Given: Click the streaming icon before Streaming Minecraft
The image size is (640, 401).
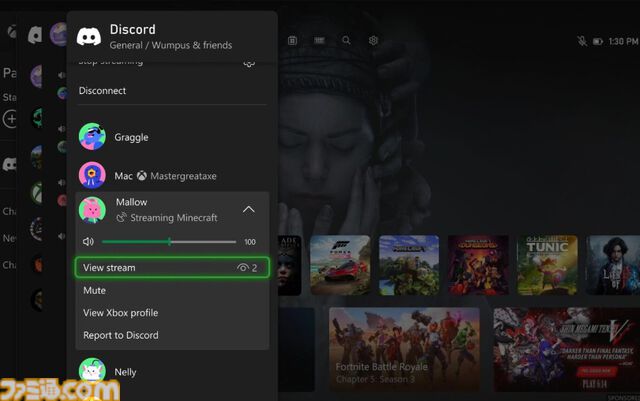Looking at the screenshot, I should click(x=121, y=218).
